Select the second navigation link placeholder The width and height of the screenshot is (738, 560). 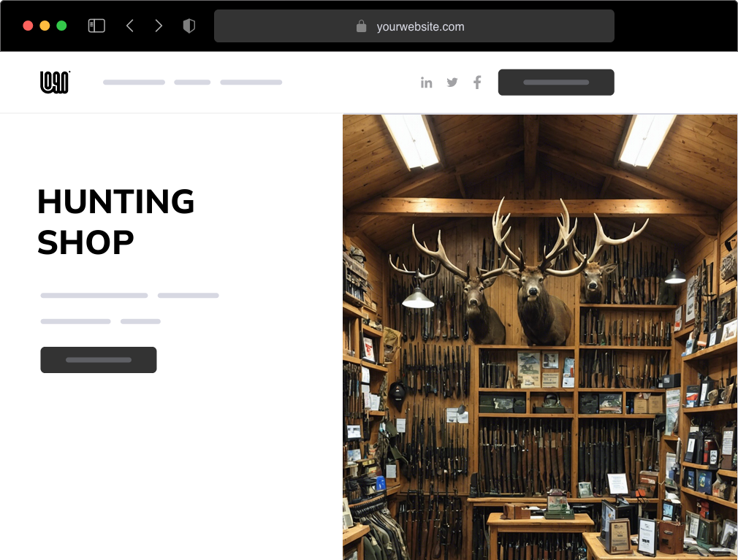pos(191,82)
